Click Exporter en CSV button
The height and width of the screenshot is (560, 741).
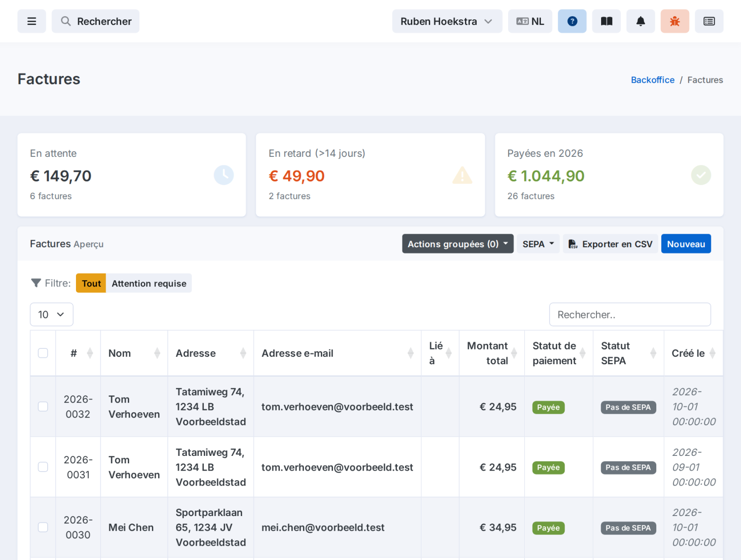pos(610,244)
